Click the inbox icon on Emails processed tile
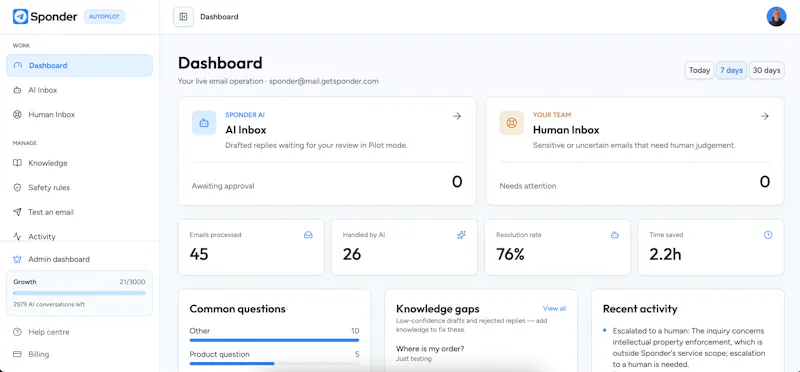Viewport: 800px width, 372px height. pos(308,235)
